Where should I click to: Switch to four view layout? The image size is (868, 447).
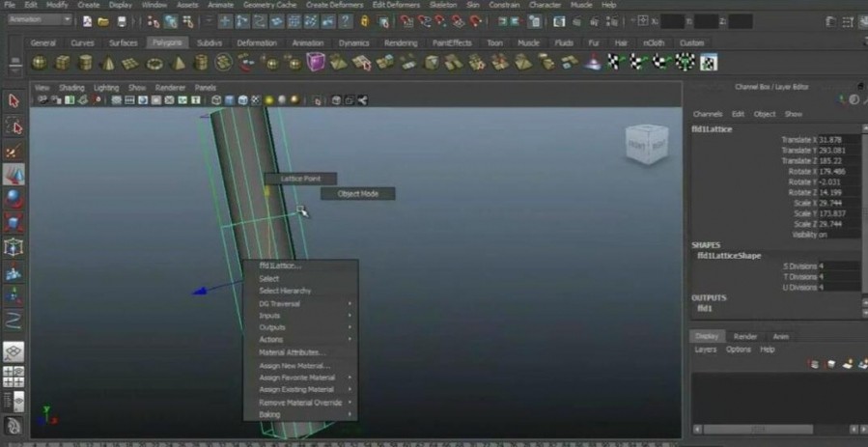tap(14, 377)
